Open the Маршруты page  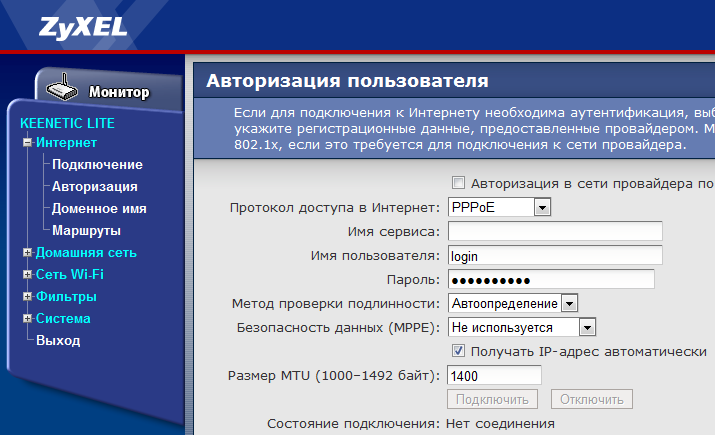click(x=88, y=231)
